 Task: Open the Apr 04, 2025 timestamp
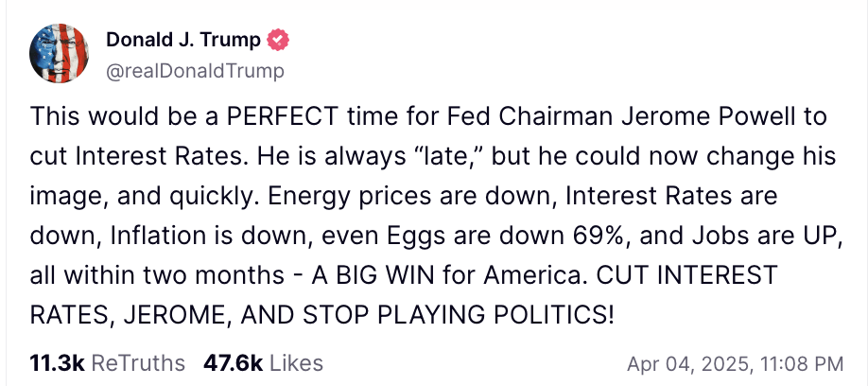735,364
